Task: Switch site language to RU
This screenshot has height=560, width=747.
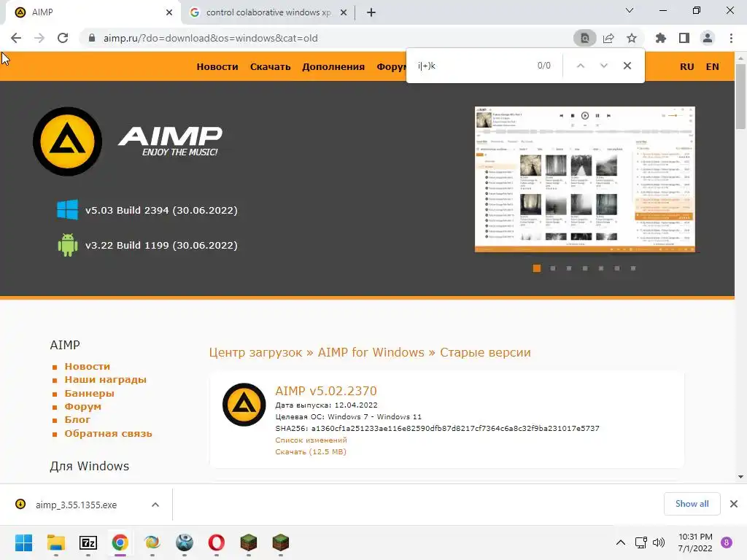Action: [x=686, y=66]
